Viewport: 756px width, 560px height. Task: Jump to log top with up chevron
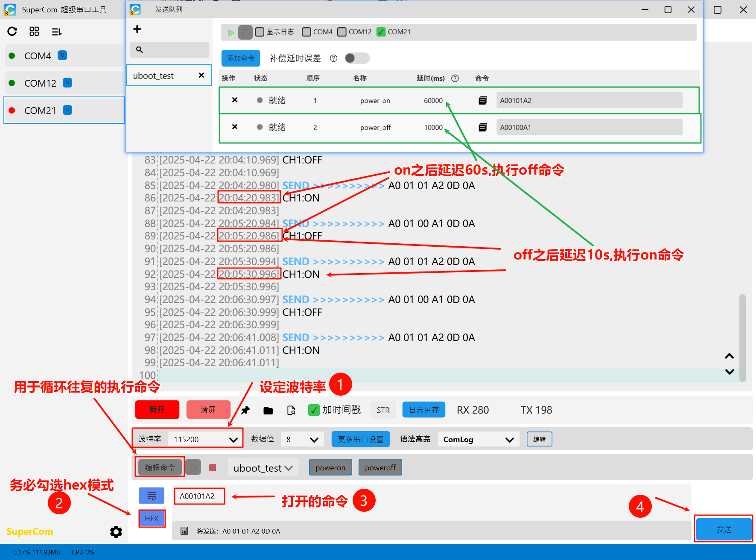[730, 356]
